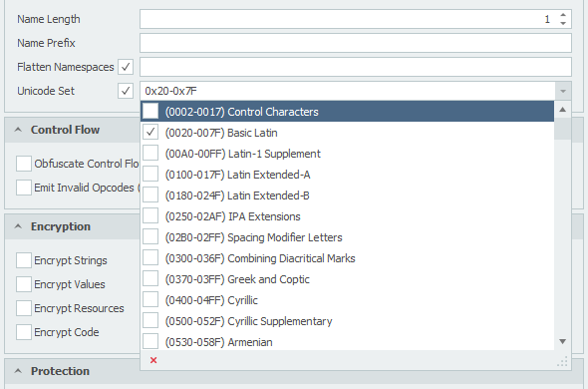This screenshot has height=389, width=588.
Task: Grab the dropdown resize grip corner
Action: coord(562,362)
